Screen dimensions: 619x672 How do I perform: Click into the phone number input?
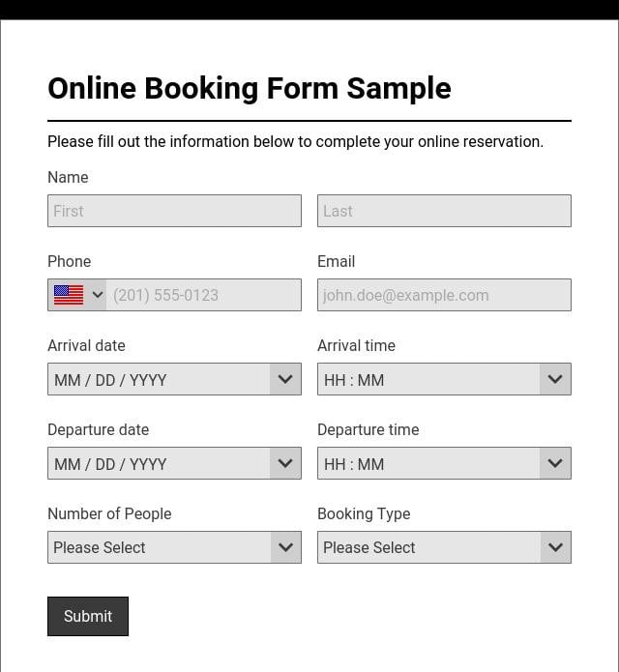click(203, 295)
